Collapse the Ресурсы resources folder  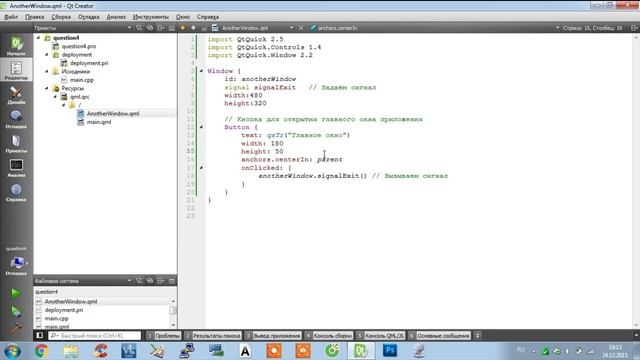(x=47, y=88)
